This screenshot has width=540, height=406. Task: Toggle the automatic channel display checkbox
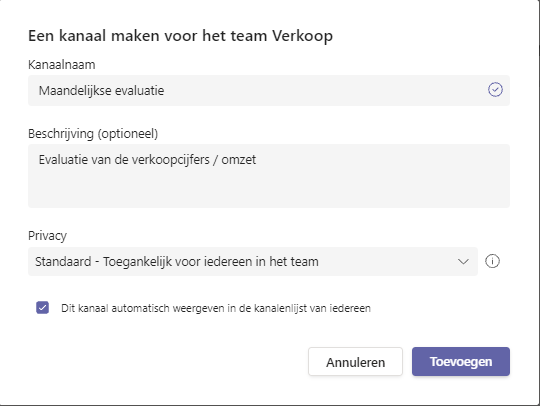pos(42,308)
